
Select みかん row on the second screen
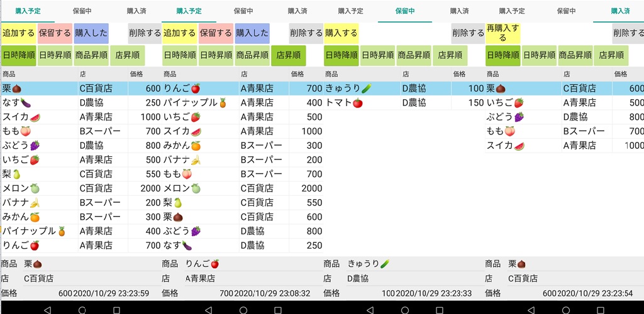click(x=243, y=146)
